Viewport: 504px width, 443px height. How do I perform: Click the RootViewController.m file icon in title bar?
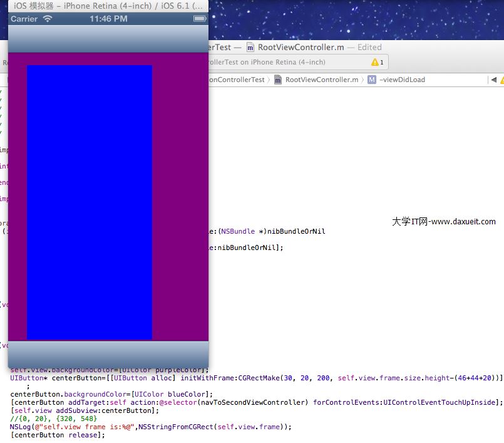click(251, 47)
